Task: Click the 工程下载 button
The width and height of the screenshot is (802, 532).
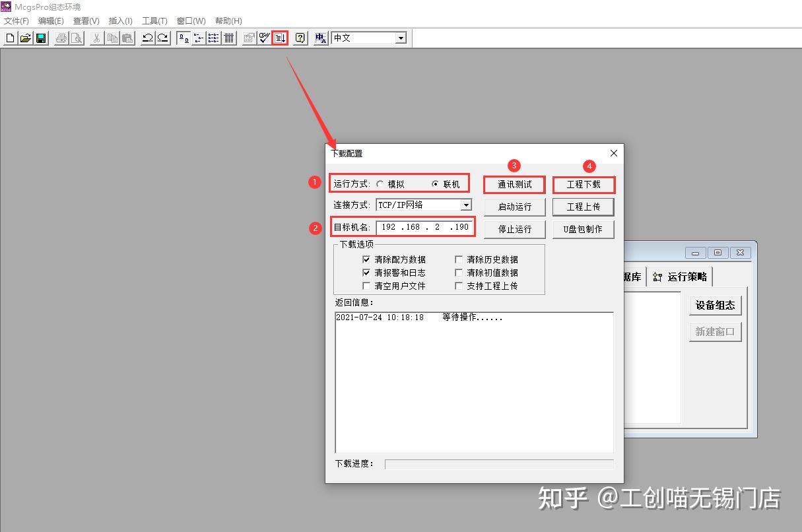Action: coord(584,184)
